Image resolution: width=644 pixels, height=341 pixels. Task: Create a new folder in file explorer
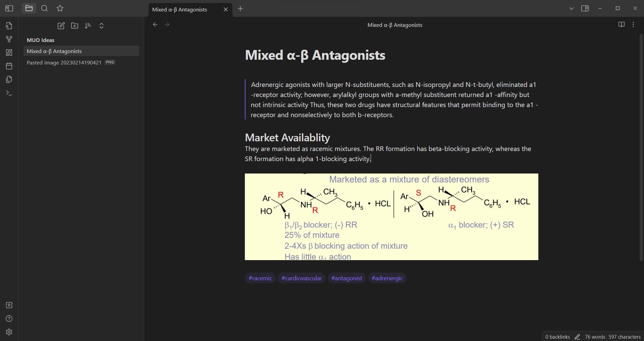(74, 26)
